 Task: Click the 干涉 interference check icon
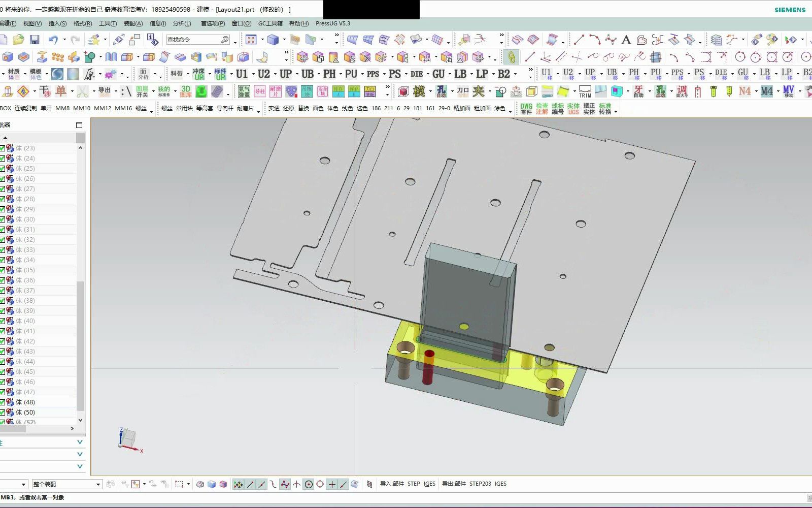[x=45, y=91]
